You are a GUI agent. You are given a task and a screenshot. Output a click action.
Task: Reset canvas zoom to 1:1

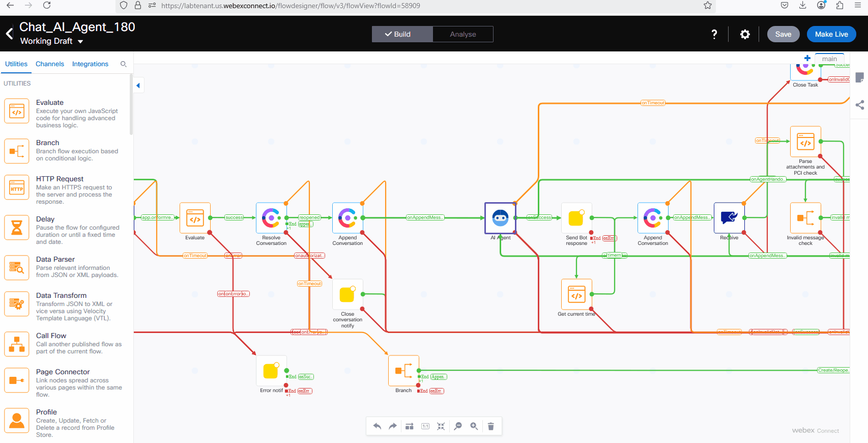[425, 426]
